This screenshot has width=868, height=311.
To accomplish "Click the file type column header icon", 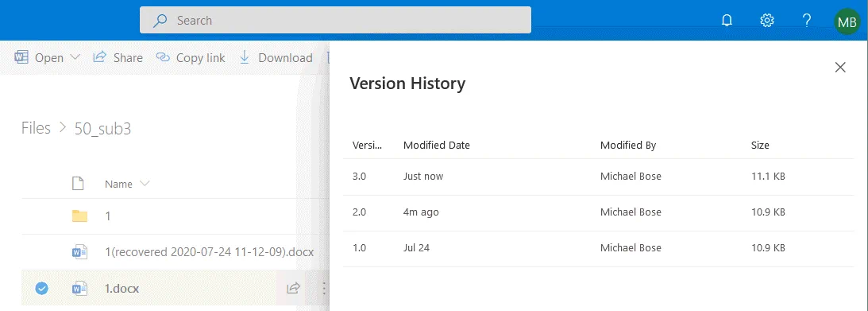I will coord(78,184).
